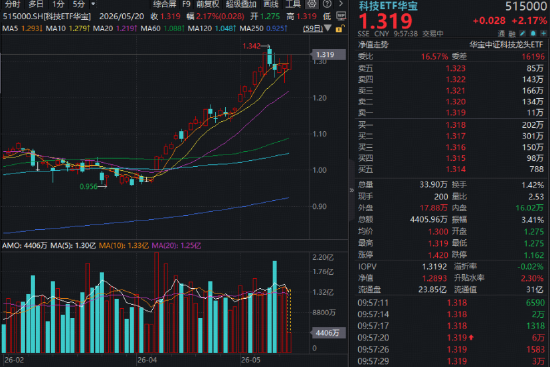
Task: Click 买四 bid price 1.315
Action: (x=455, y=158)
